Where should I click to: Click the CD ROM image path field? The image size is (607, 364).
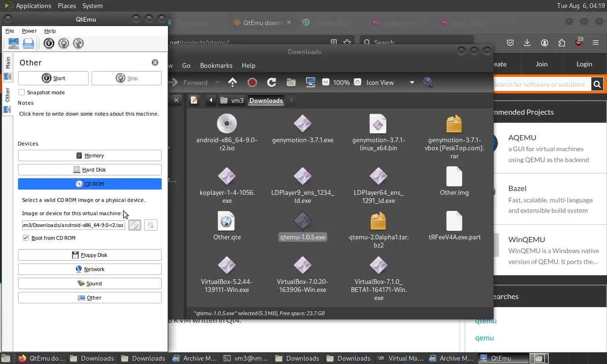coord(74,225)
